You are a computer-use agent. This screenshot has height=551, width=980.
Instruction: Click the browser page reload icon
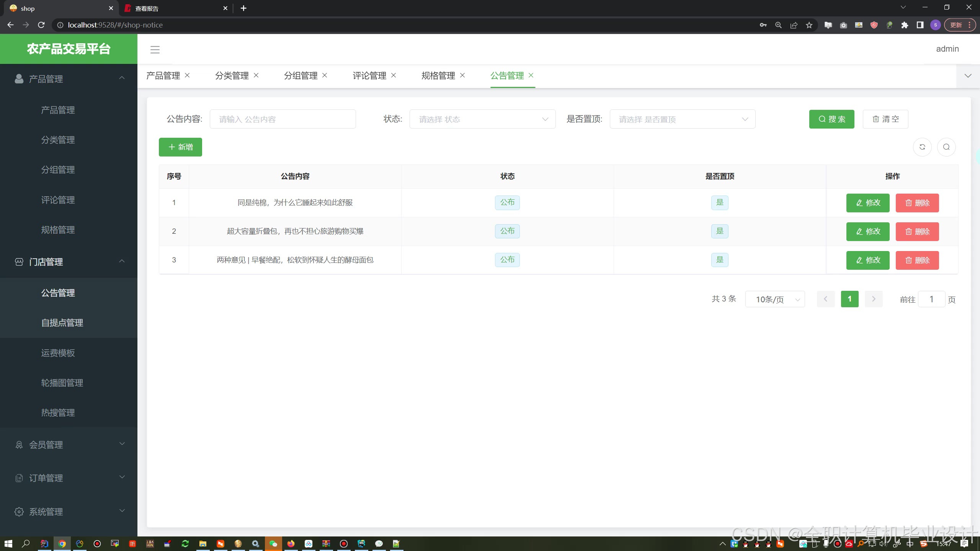[41, 25]
